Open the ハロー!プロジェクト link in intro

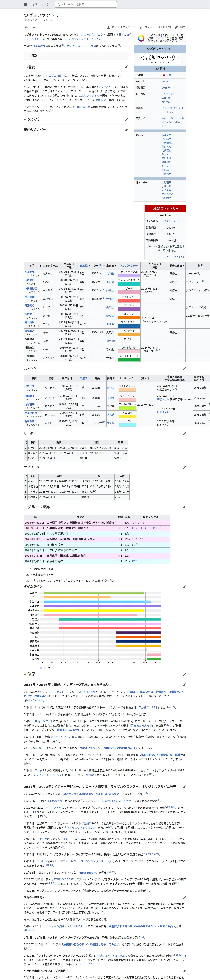pos(93,35)
